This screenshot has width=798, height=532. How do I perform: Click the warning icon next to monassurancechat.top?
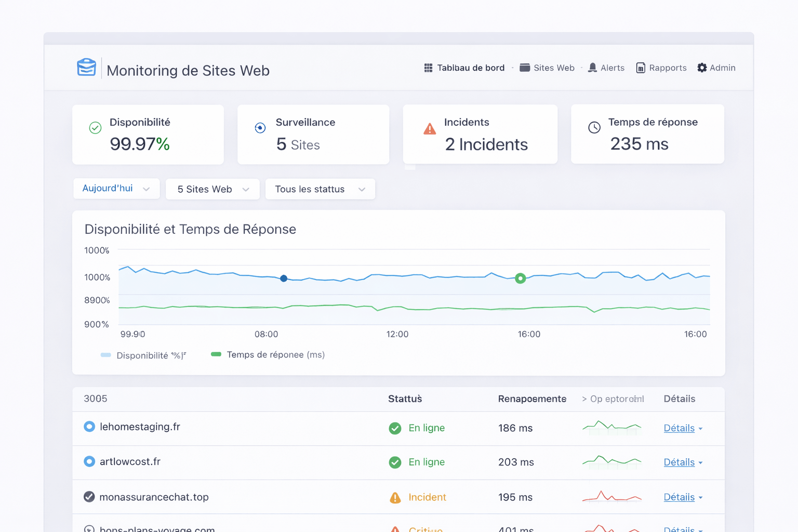pos(395,497)
